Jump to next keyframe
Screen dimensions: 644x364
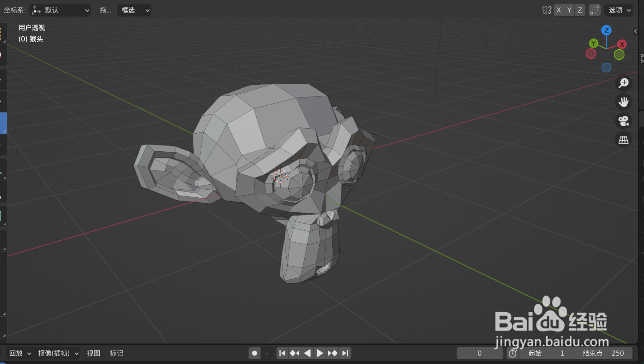(332, 353)
